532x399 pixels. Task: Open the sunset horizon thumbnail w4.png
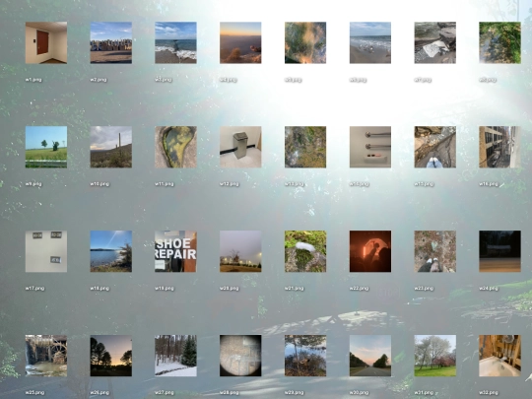coord(240,42)
